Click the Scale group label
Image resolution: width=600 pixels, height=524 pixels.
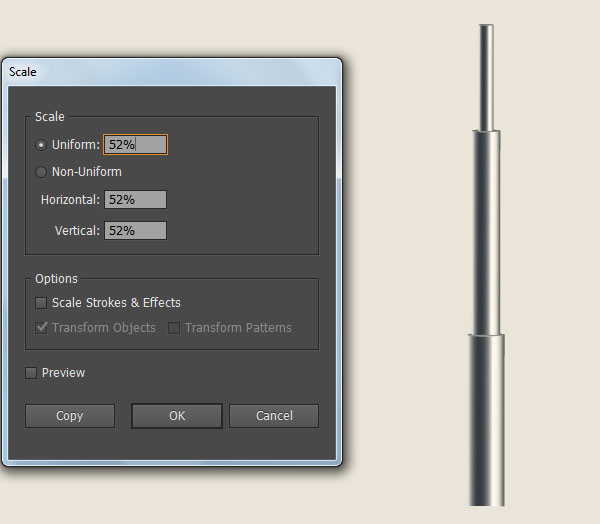pos(49,116)
